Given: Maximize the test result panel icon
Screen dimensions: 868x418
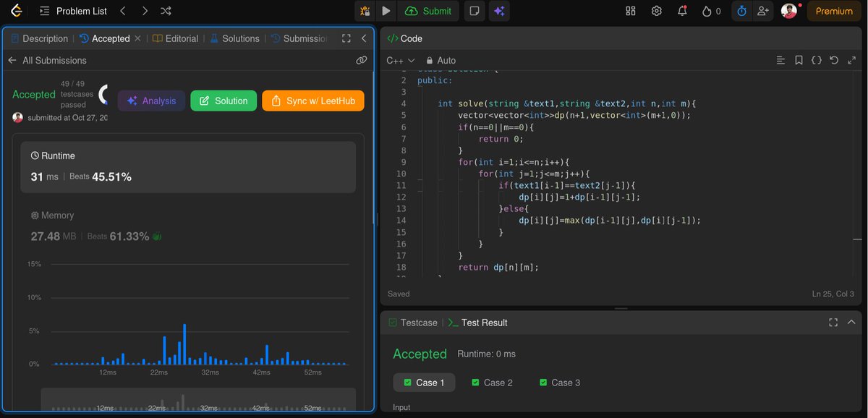Looking at the screenshot, I should tap(833, 323).
